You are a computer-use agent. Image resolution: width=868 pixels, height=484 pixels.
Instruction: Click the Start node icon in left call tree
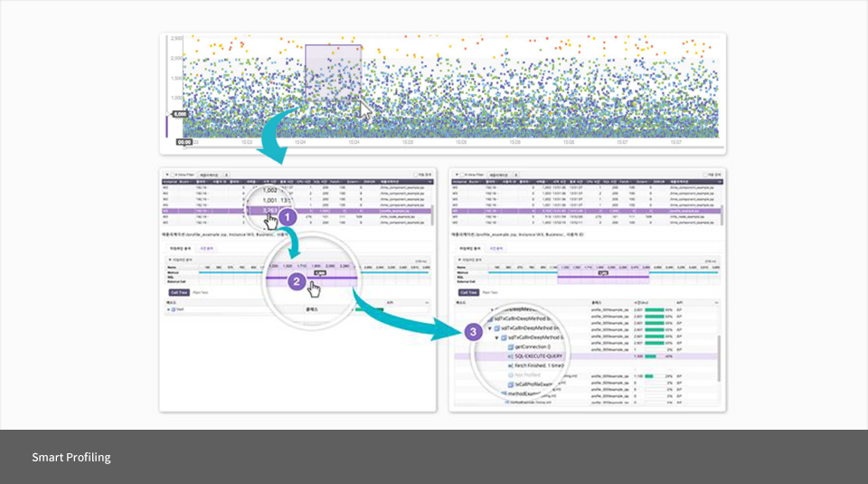[x=174, y=309]
